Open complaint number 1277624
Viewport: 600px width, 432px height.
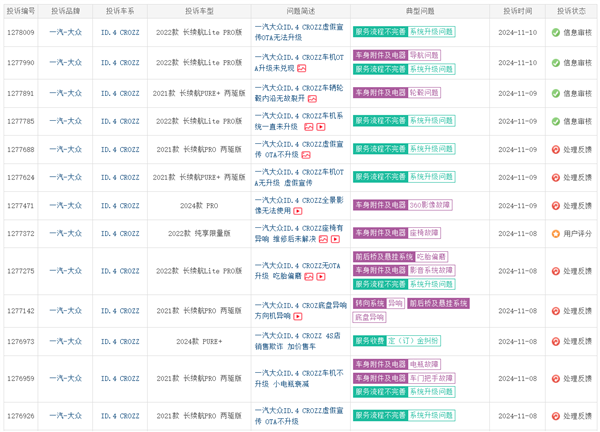tap(20, 178)
